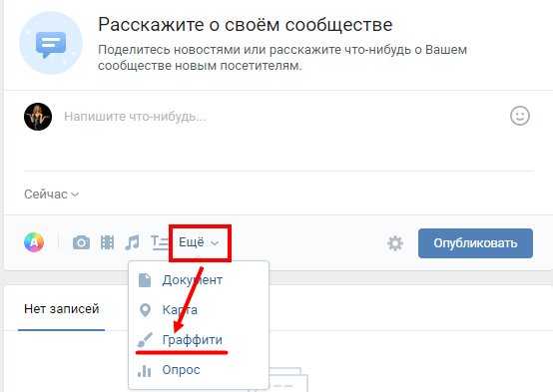Open post settings gear icon
Image resolution: width=553 pixels, height=392 pixels.
(x=395, y=243)
